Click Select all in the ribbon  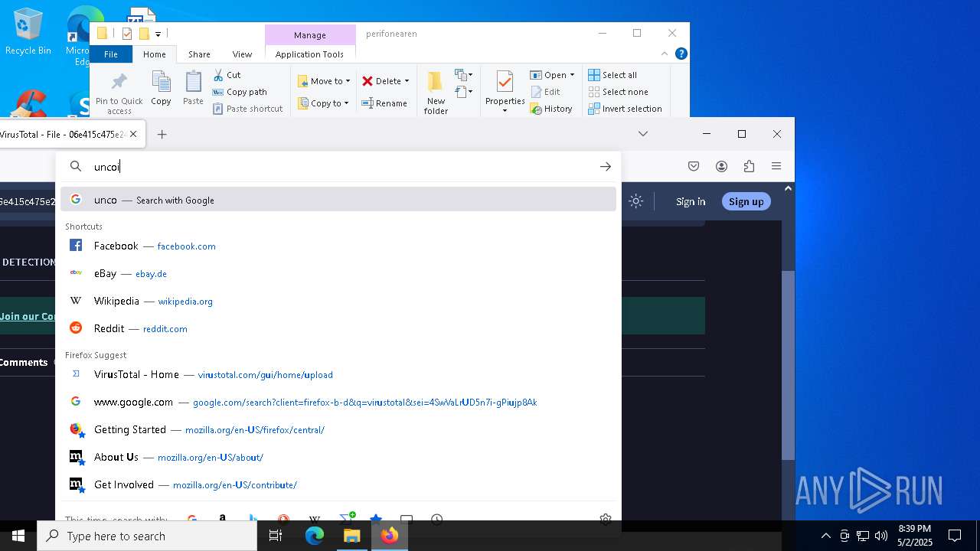(x=612, y=75)
